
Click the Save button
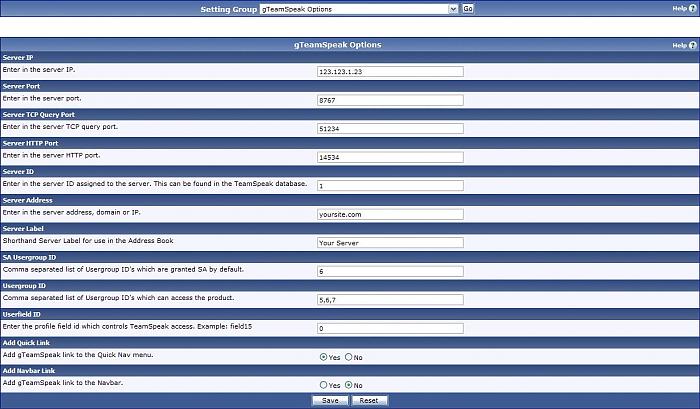(x=329, y=400)
